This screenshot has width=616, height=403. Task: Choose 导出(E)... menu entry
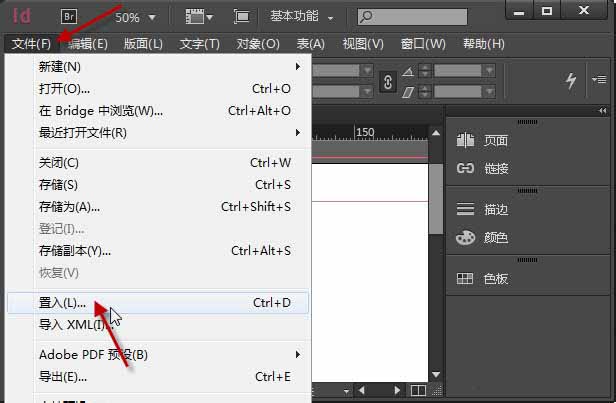coord(158,377)
